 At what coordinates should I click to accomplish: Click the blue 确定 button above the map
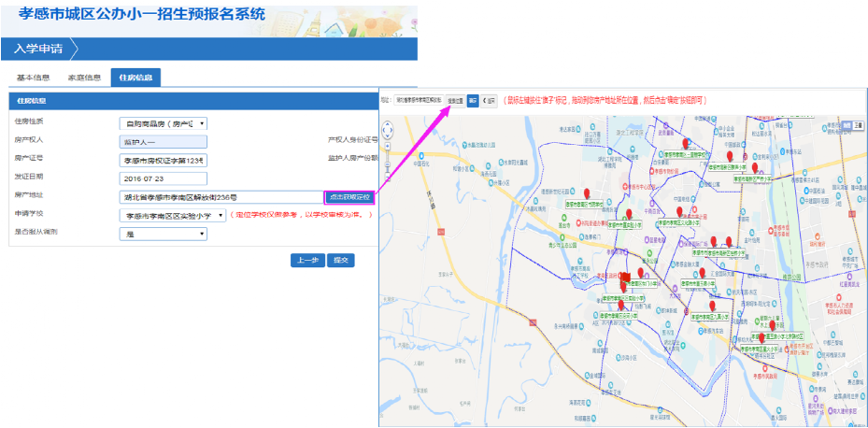click(473, 100)
